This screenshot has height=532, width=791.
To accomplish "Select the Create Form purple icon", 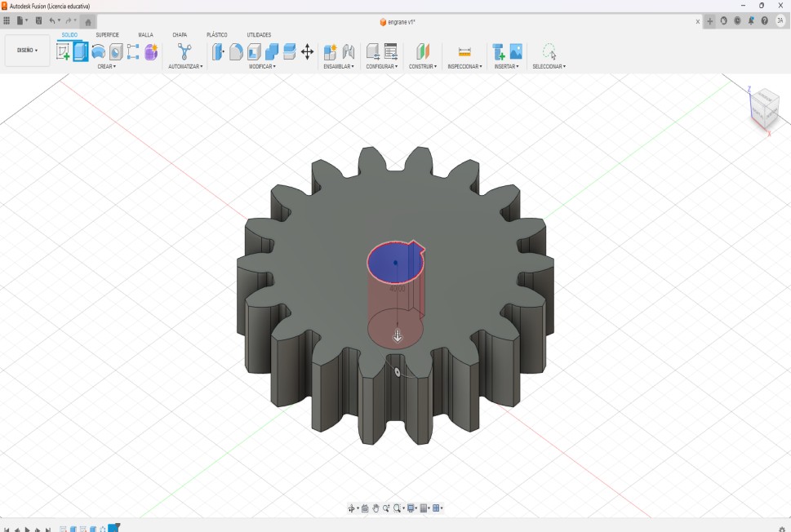I will click(151, 51).
